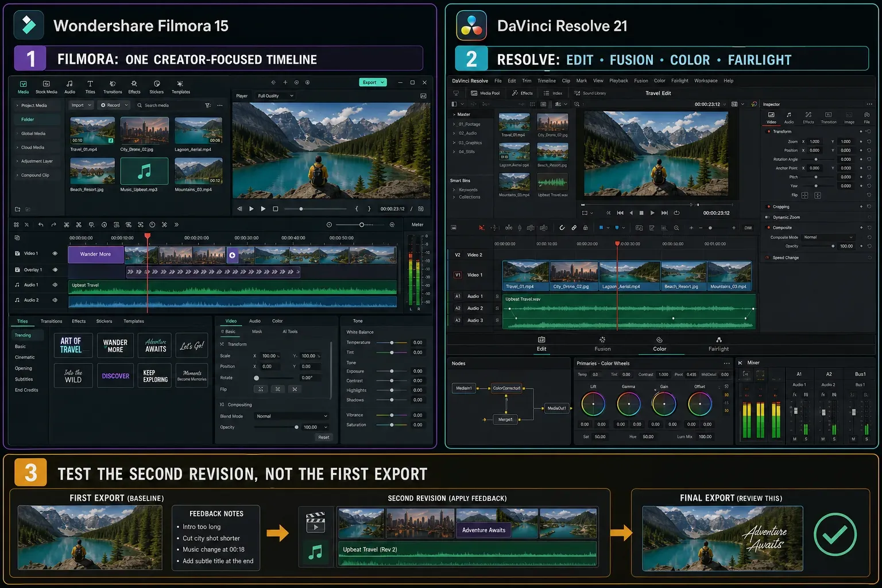The width and height of the screenshot is (882, 588).
Task: Flip horizontally in Resolve Inspector
Action: (x=804, y=195)
